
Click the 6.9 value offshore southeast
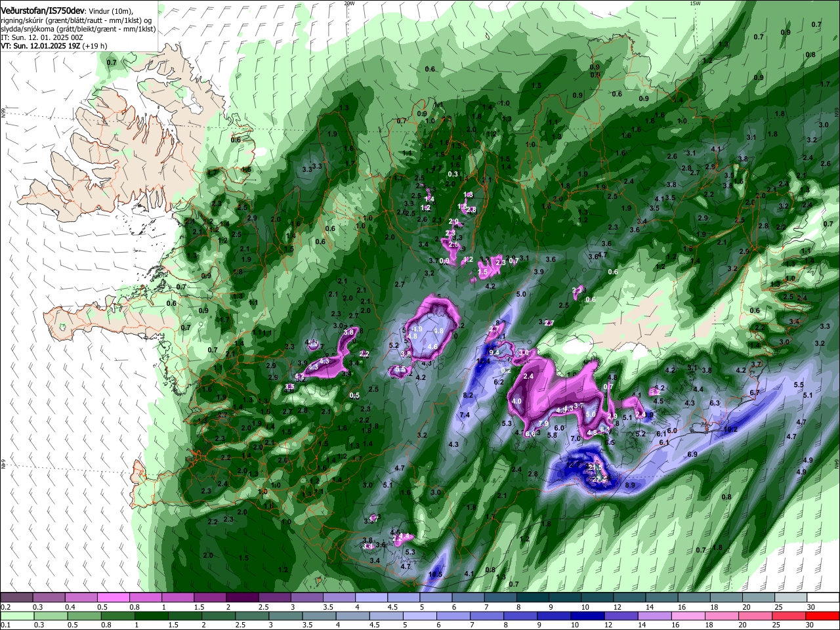692,454
